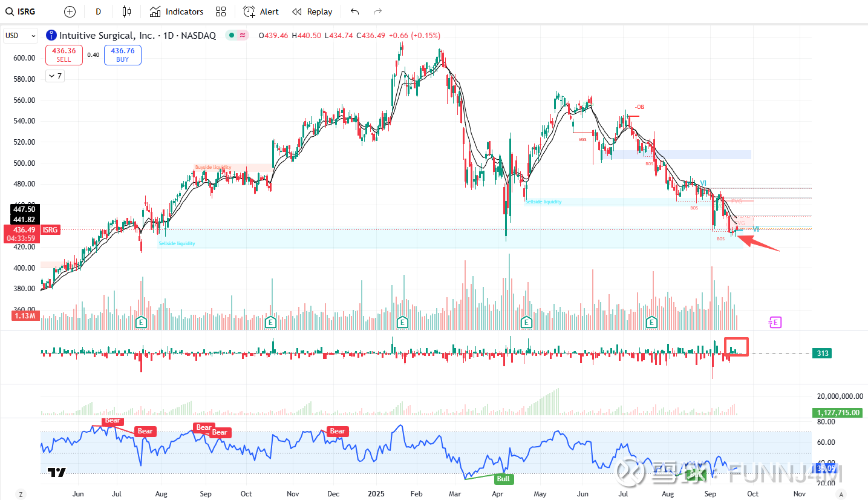Click the TradingView logo on the chart
The image size is (868, 500).
click(57, 472)
